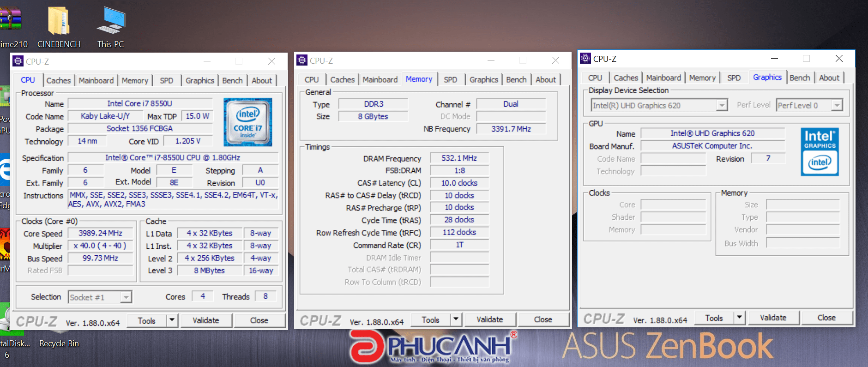Expand the Intel(R) UHD Graphics 620 device dropdown
This screenshot has height=367, width=868.
click(722, 105)
